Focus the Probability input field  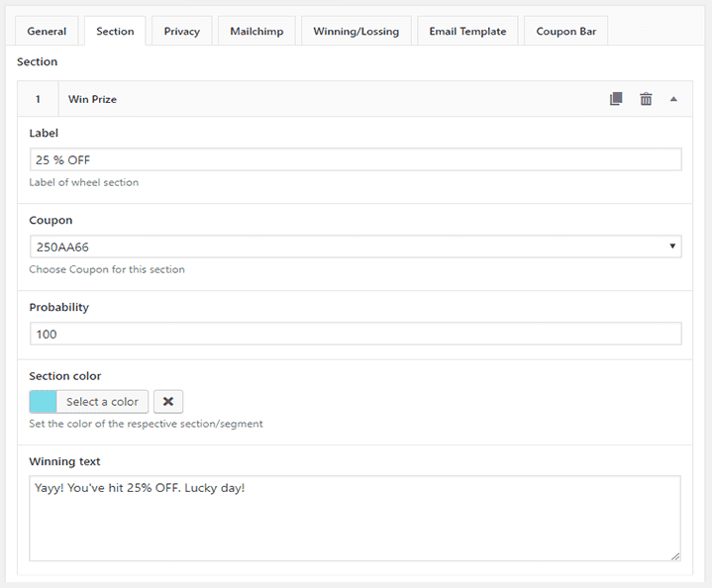[355, 334]
